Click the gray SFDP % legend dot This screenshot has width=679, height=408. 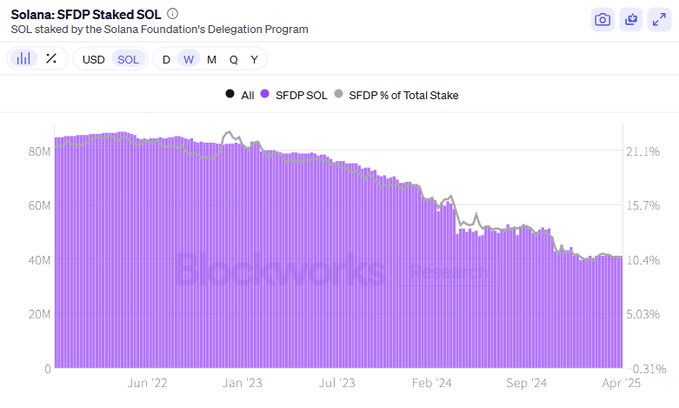[x=339, y=94]
